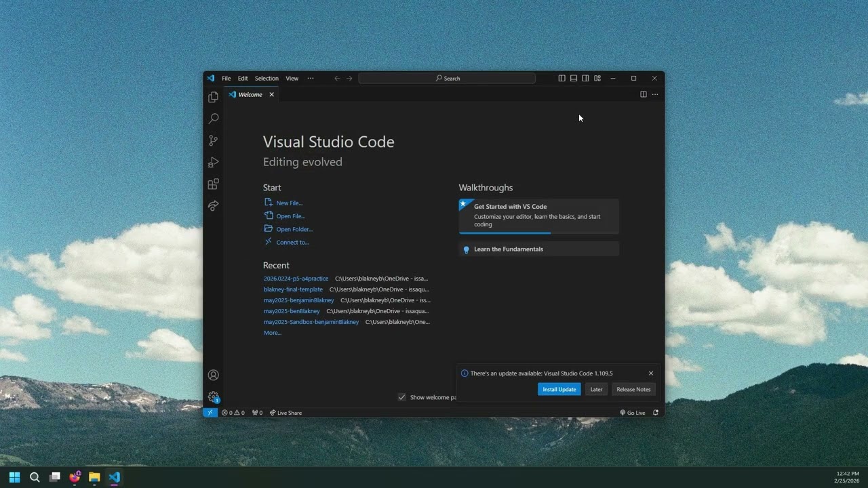The width and height of the screenshot is (868, 488).
Task: Open Windows Search from the taskbar
Action: 35,477
